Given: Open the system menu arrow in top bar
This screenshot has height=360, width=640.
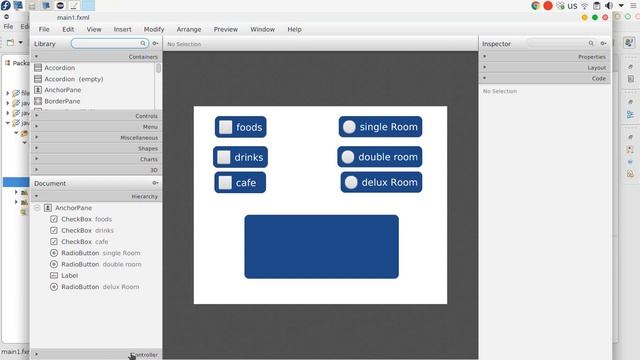Looking at the screenshot, I should [x=621, y=6].
